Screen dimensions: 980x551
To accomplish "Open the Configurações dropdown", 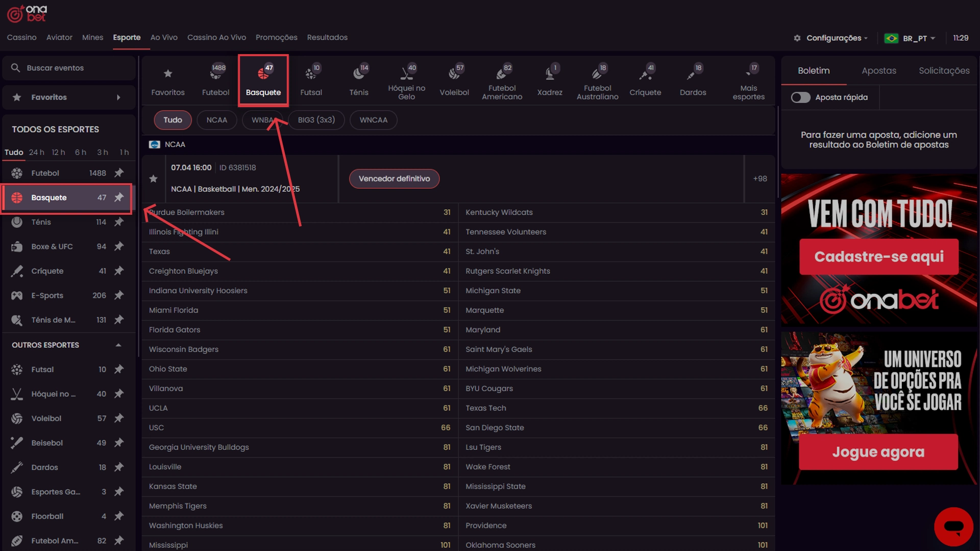I will click(x=830, y=38).
